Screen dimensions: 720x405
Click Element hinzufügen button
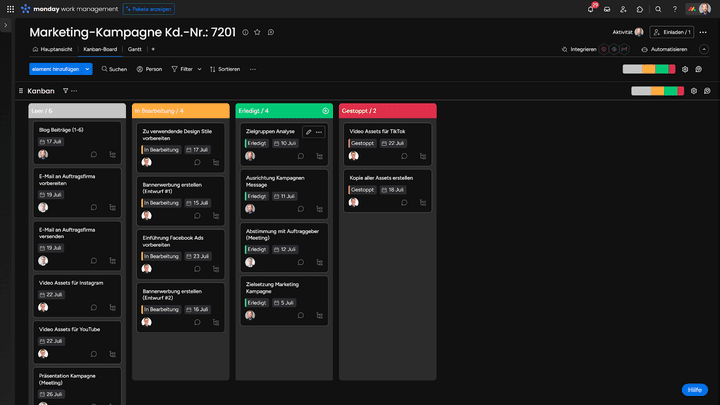[x=56, y=69]
